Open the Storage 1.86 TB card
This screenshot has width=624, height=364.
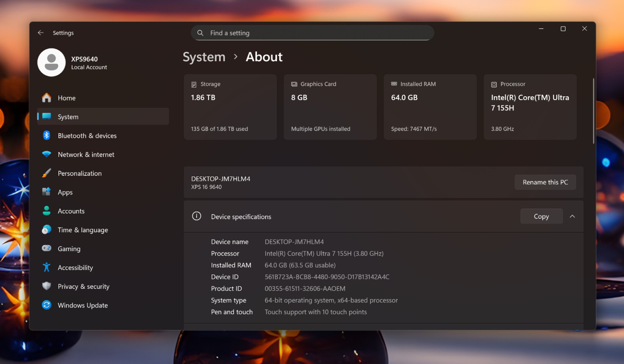pos(230,107)
